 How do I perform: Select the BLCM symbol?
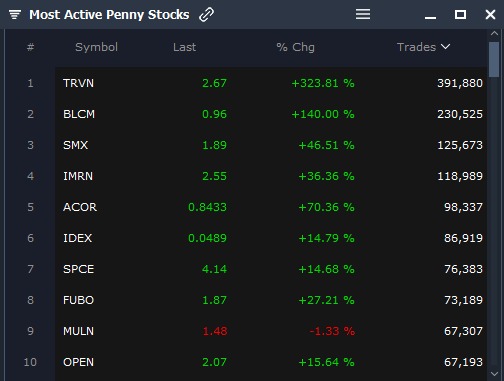pyautogui.click(x=79, y=114)
